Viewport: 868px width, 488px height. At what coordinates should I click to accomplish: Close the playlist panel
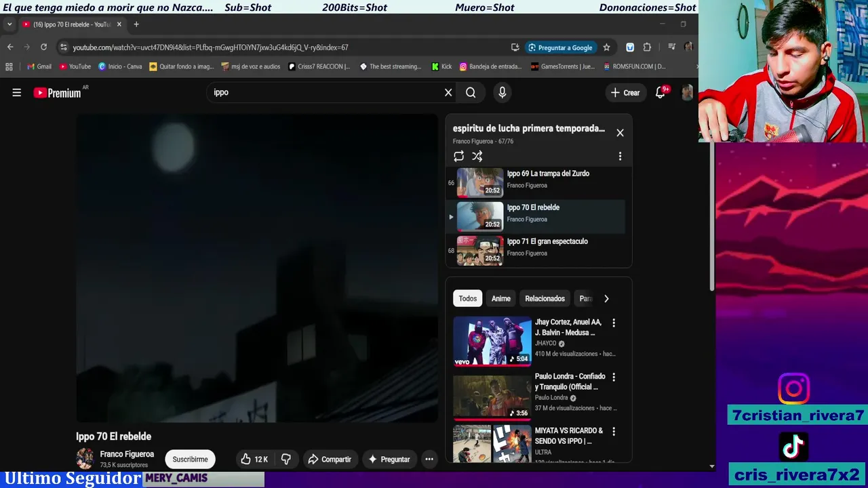tap(620, 133)
